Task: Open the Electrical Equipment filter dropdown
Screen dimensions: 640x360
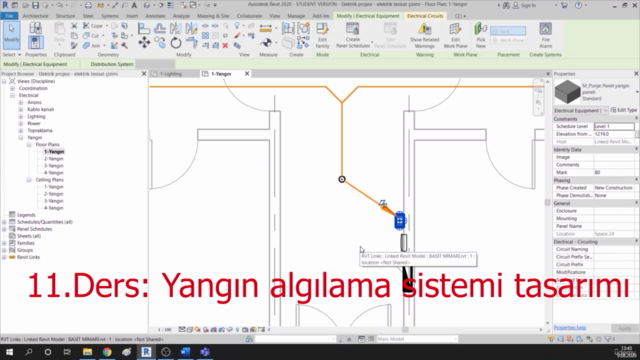Action: (581, 111)
